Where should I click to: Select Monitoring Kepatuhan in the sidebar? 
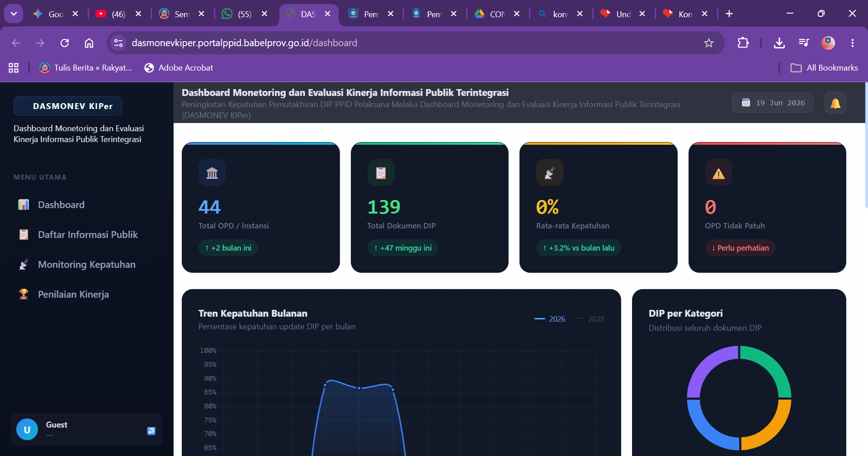[87, 264]
